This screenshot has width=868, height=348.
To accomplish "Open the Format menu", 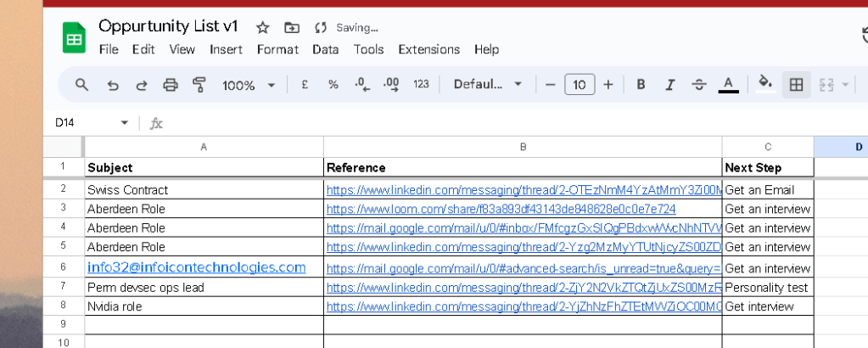I will pyautogui.click(x=278, y=49).
